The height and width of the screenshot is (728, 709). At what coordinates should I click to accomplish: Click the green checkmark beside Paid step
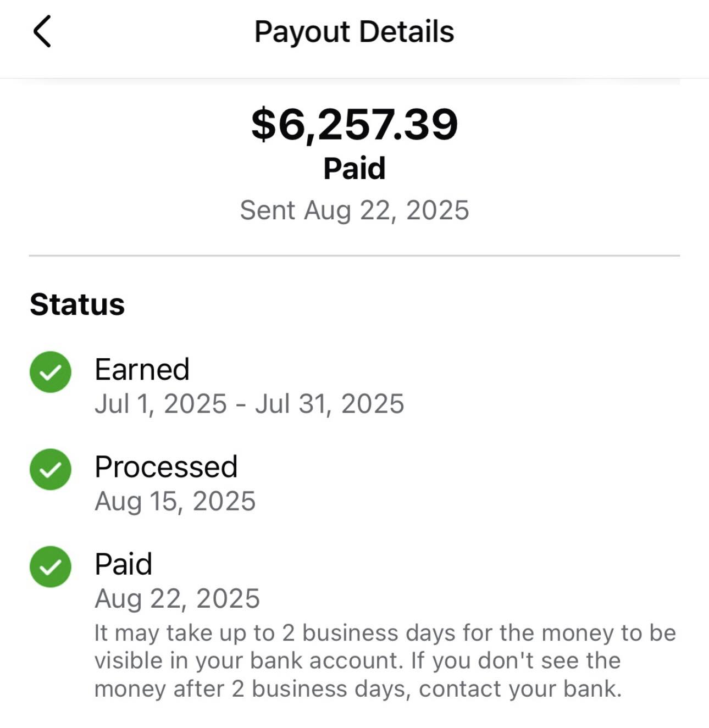click(50, 566)
